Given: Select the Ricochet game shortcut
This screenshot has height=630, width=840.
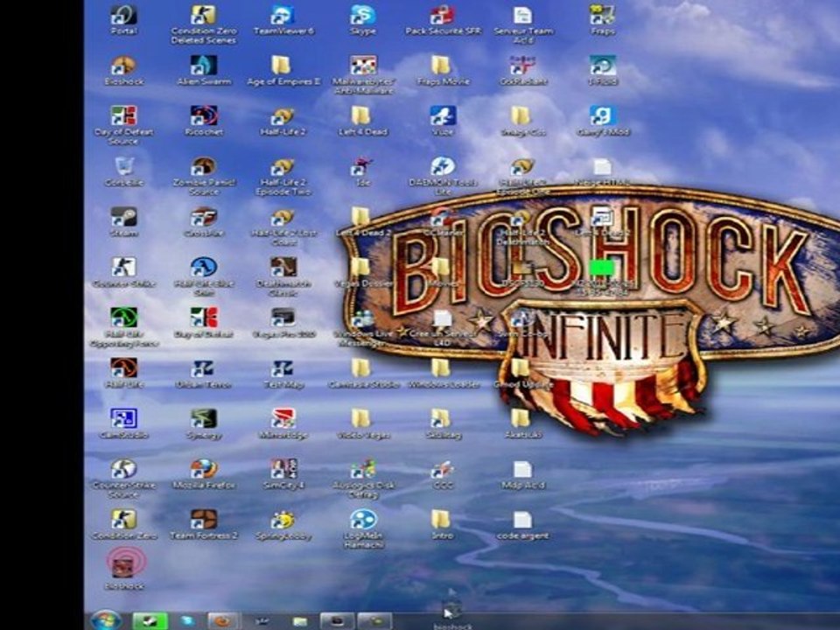Looking at the screenshot, I should pyautogui.click(x=204, y=121).
